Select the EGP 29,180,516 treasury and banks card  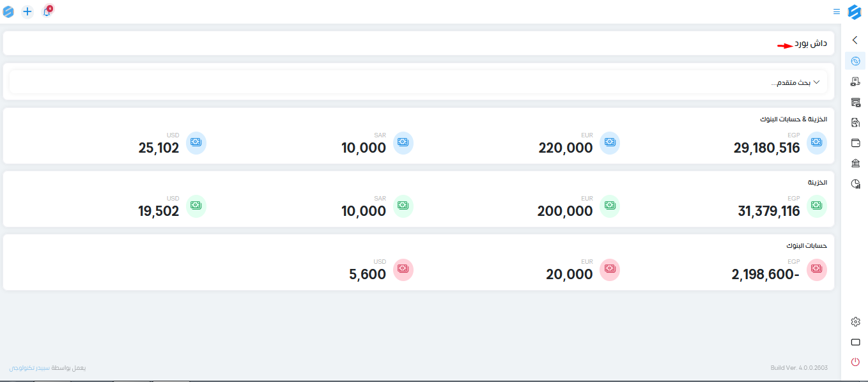(780, 143)
